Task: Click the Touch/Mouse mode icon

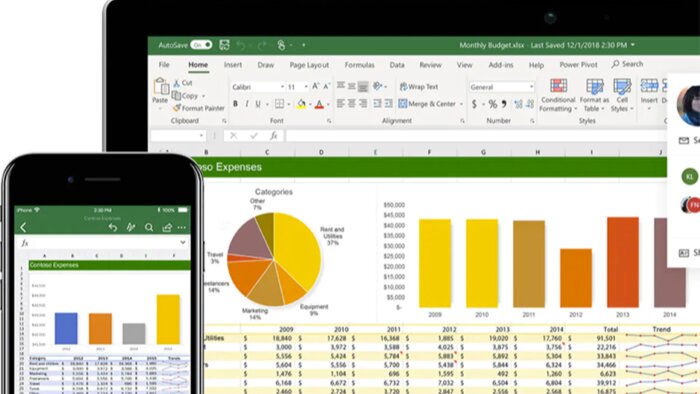Action: click(281, 45)
